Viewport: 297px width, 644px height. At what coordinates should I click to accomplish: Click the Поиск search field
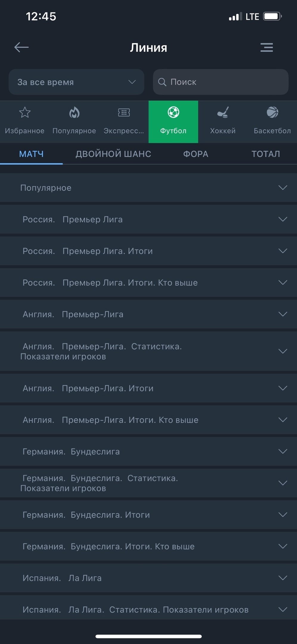tap(220, 82)
